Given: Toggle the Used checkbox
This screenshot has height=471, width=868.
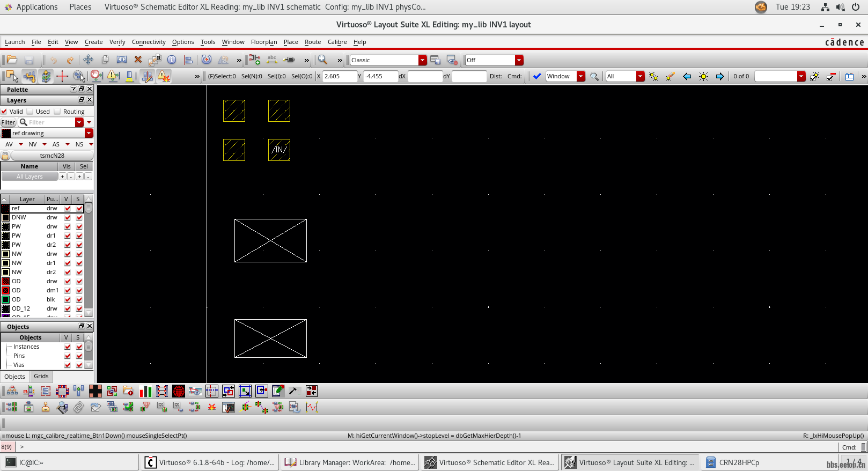Looking at the screenshot, I should click(x=30, y=112).
